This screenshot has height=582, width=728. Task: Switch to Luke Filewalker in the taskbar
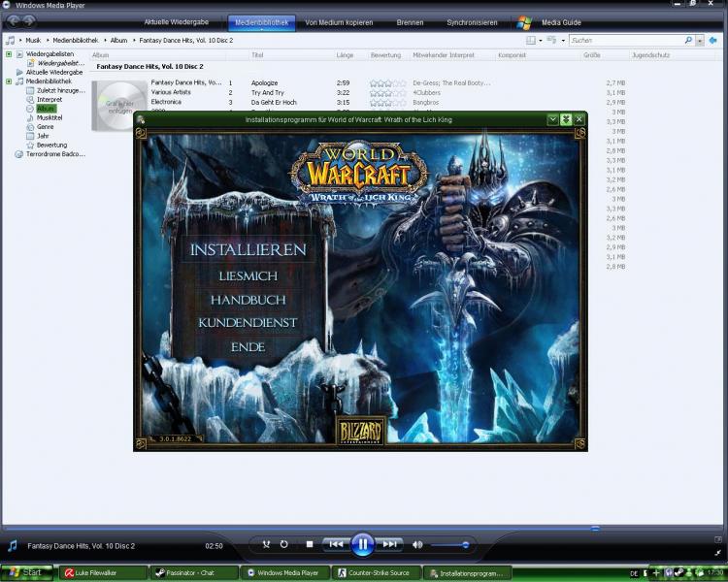(103, 573)
